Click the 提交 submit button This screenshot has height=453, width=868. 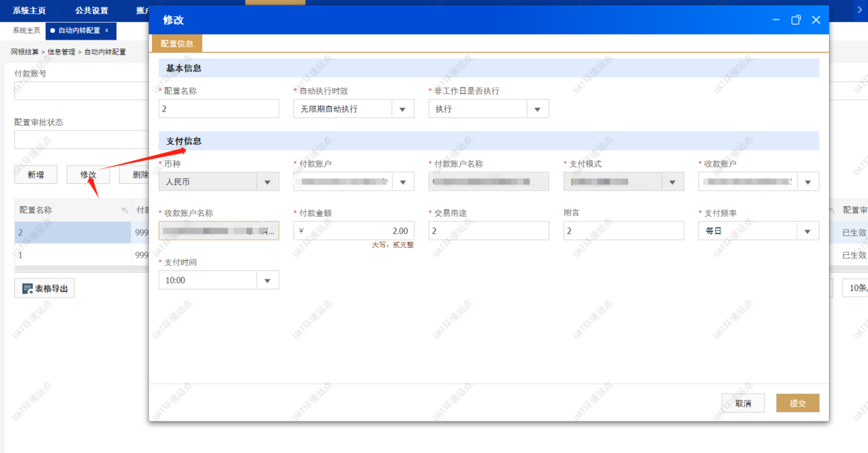pos(797,403)
